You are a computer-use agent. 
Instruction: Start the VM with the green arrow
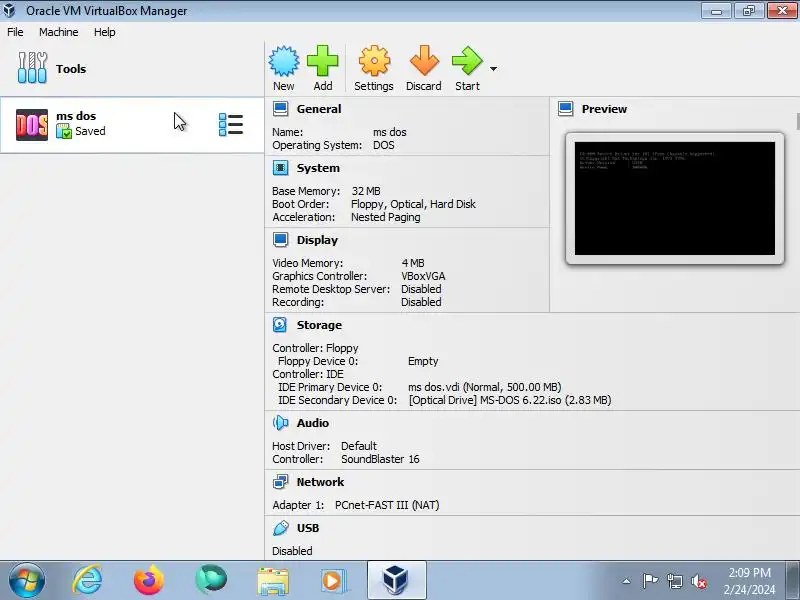coord(467,61)
